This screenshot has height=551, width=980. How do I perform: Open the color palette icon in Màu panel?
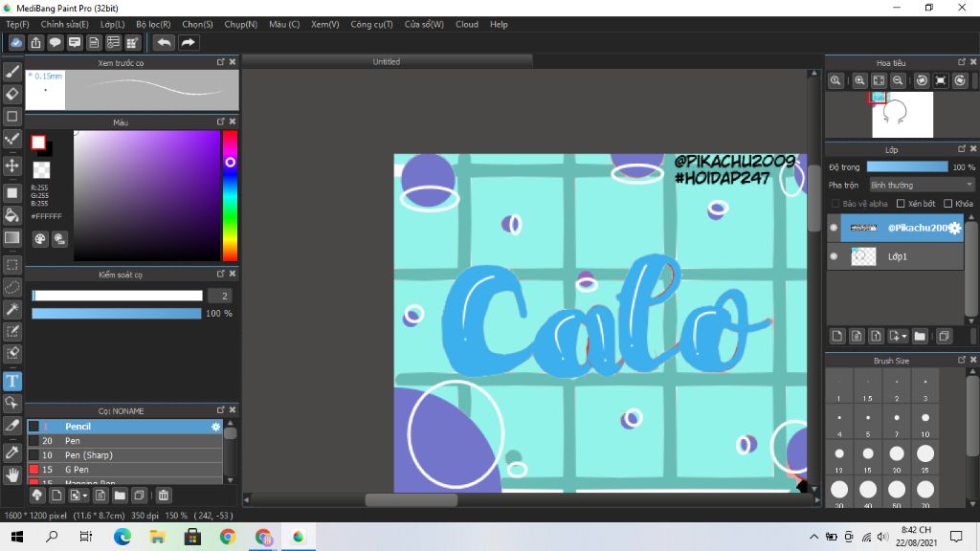pyautogui.click(x=40, y=238)
